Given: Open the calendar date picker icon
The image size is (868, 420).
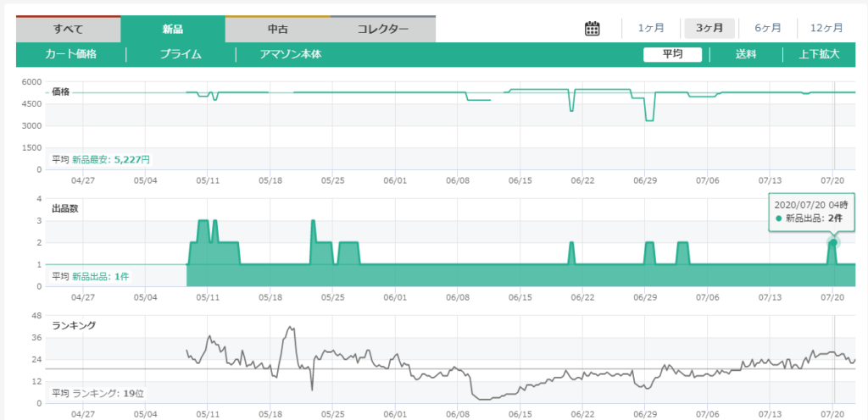Looking at the screenshot, I should (593, 28).
